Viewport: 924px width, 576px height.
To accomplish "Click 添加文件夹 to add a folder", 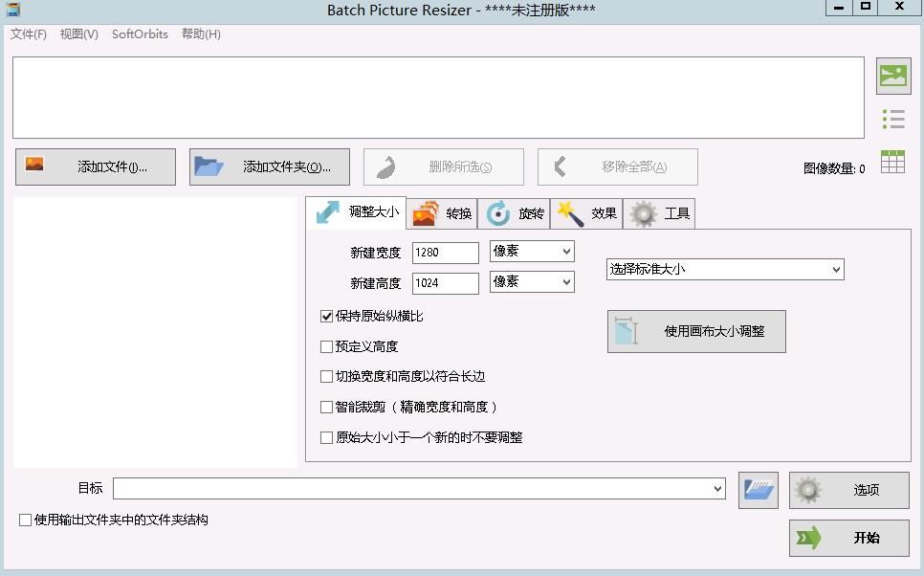I will (x=270, y=166).
